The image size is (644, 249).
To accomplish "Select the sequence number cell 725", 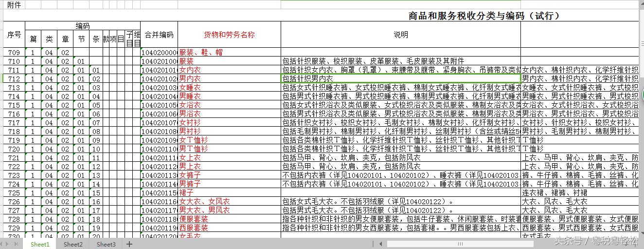I will pos(14,192).
